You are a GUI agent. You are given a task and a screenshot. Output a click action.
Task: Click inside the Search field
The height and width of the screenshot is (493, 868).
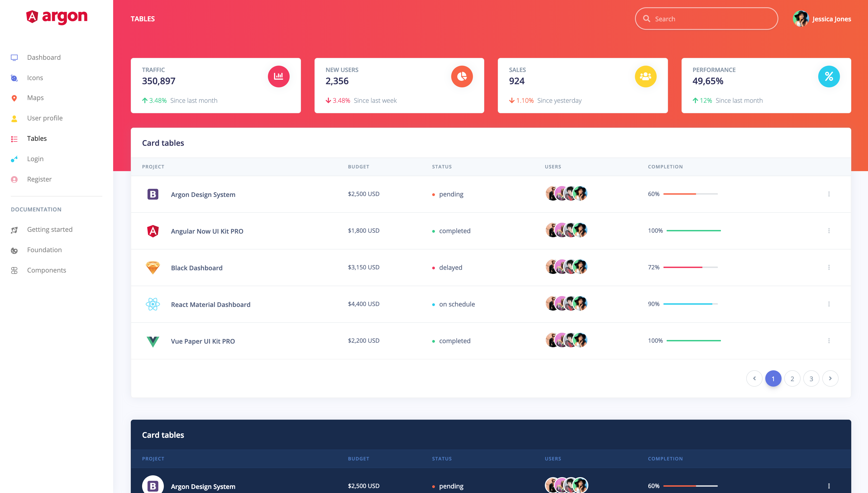(x=711, y=19)
